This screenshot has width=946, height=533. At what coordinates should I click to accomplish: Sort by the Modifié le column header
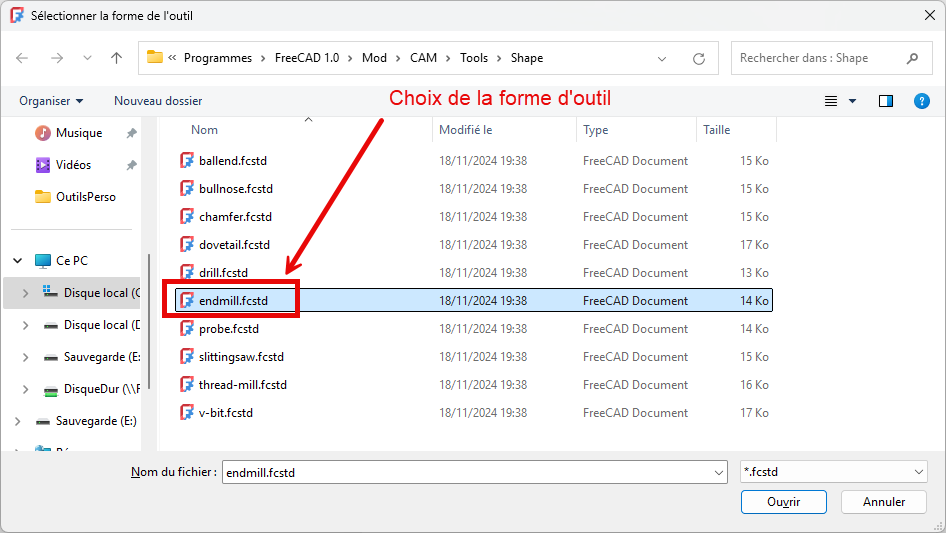466,130
